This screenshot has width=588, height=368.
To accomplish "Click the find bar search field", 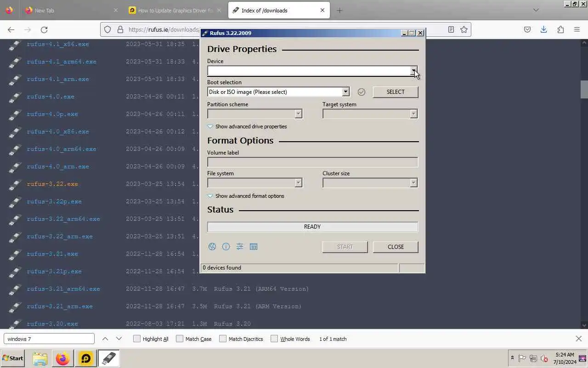I will coord(49,339).
